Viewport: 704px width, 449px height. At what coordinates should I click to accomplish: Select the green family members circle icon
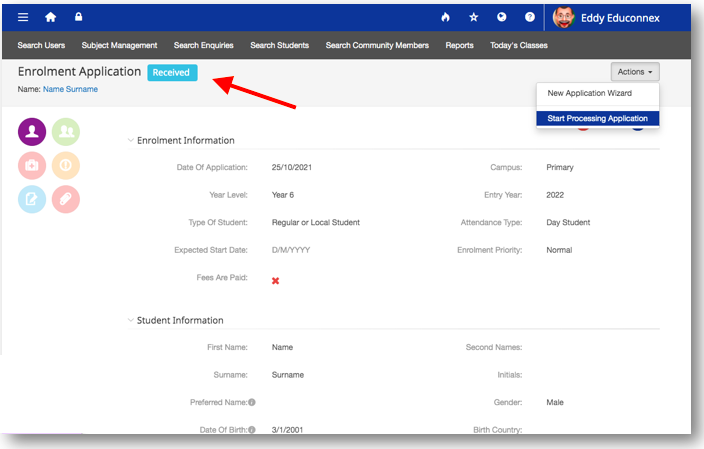[66, 132]
